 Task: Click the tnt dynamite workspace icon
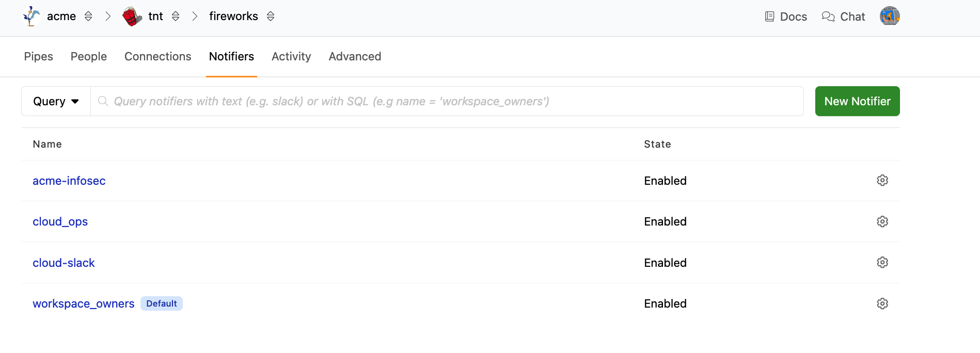(x=132, y=17)
